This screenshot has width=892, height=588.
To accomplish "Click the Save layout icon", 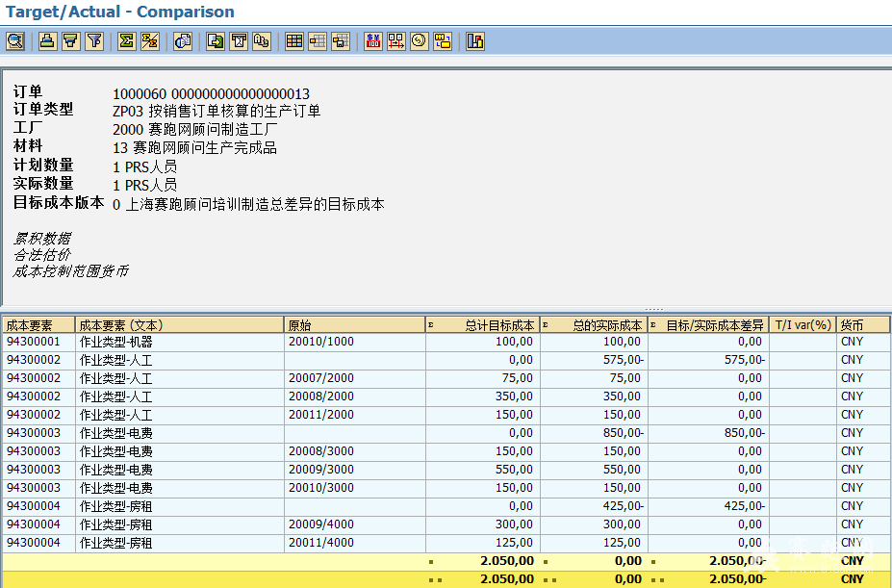I will [x=341, y=41].
